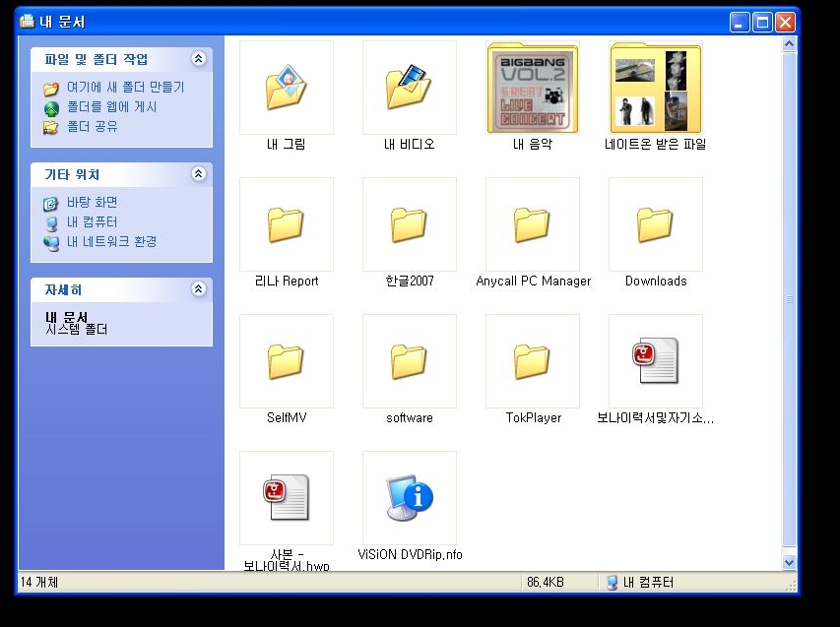Image resolution: width=840 pixels, height=627 pixels.
Task: Collapse the 자세히 details panel
Action: [198, 289]
